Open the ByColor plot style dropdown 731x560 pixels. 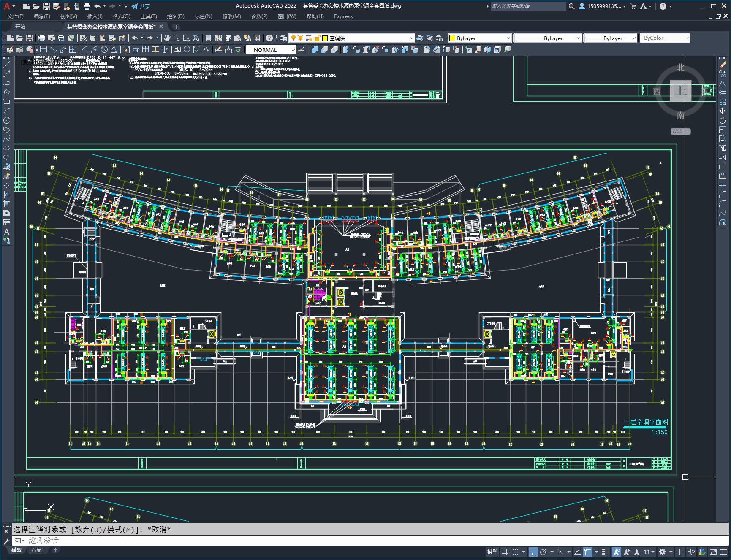coord(665,38)
